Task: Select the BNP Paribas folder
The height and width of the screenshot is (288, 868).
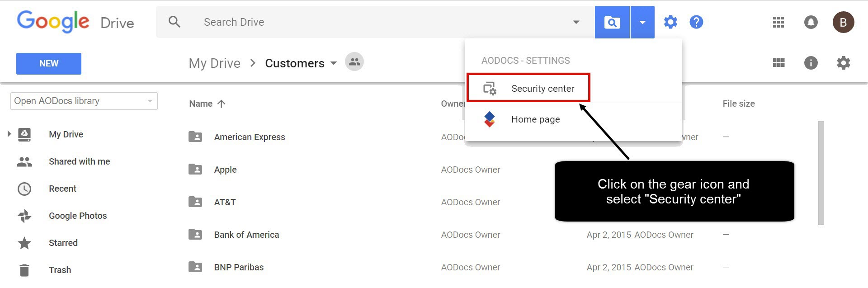Action: point(239,267)
